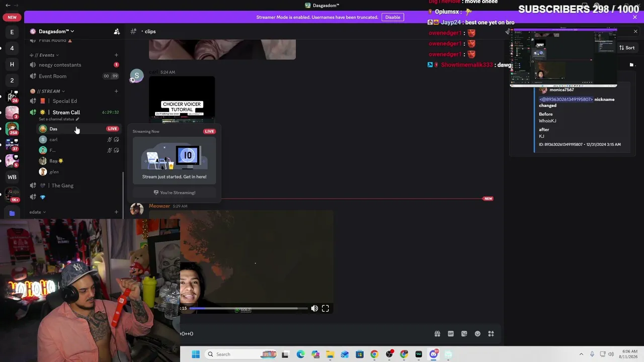Join The Gang voice channel
Image resolution: width=644 pixels, height=362 pixels.
pyautogui.click(x=73, y=186)
